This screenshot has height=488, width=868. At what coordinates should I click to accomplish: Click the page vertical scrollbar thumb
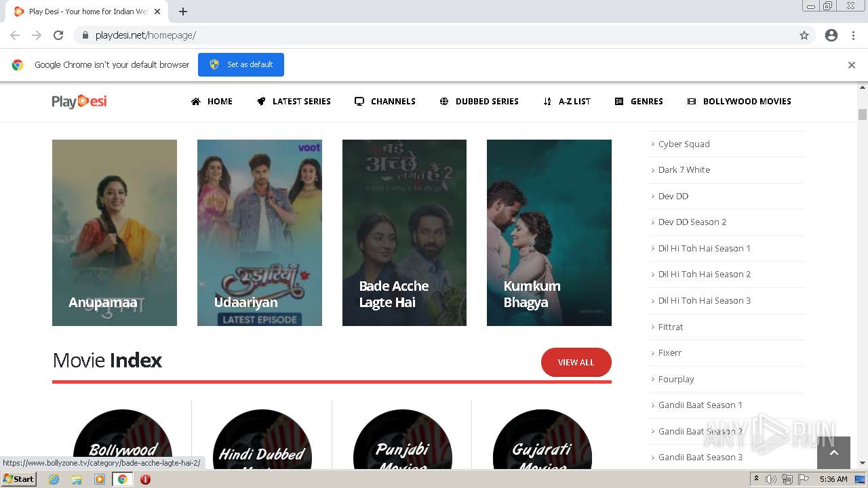coord(863,115)
